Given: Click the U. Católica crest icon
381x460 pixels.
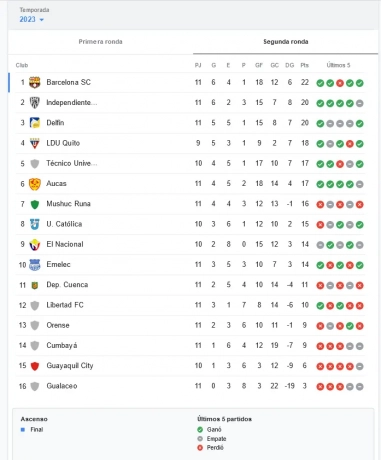Looking at the screenshot, I should [x=35, y=224].
